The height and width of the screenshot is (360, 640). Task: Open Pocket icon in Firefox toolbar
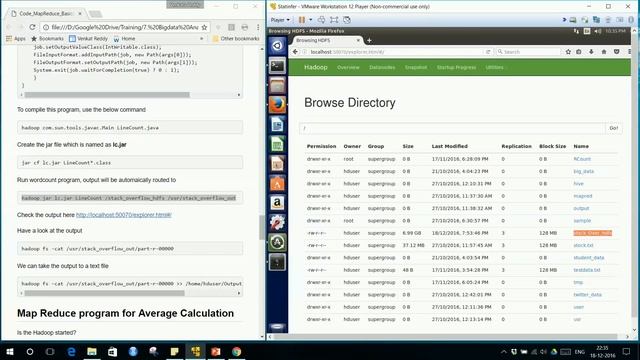(x=616, y=52)
